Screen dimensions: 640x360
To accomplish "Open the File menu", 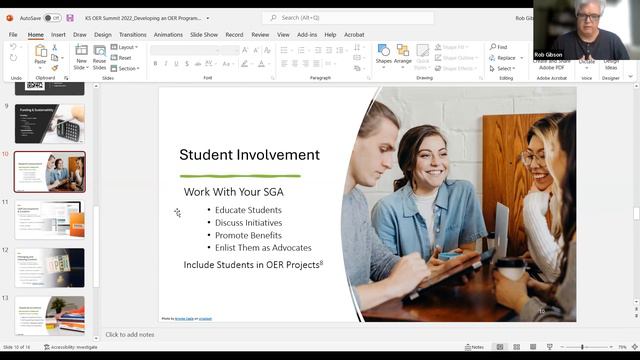I will [x=13, y=35].
